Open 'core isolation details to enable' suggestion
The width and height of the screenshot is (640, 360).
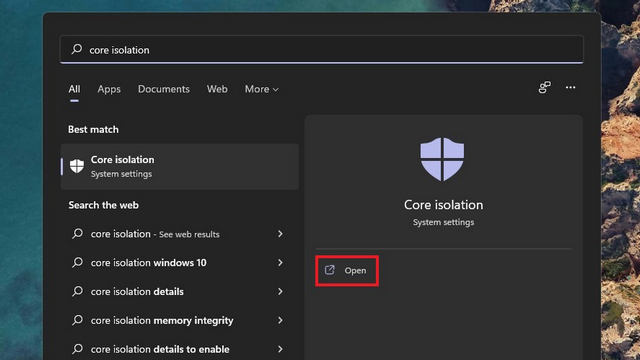tap(180, 349)
